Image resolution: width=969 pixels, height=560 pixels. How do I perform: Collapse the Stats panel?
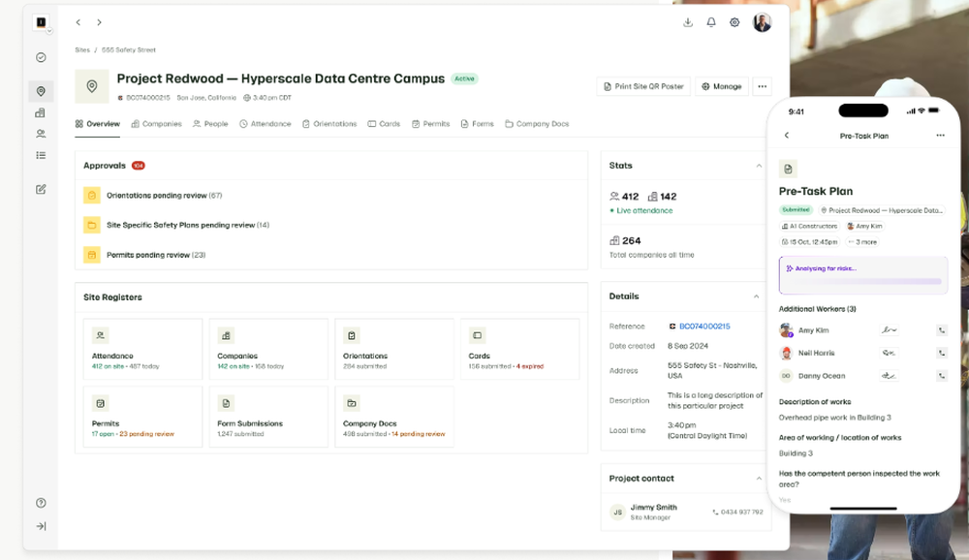coord(759,166)
